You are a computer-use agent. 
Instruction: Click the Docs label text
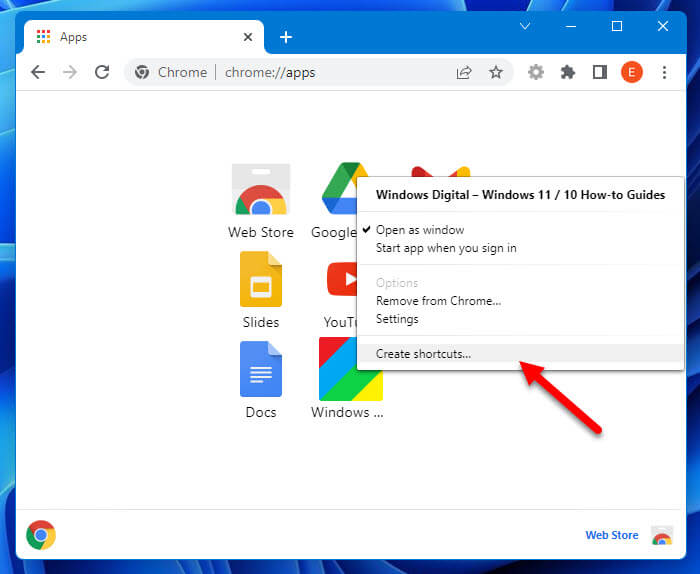tap(261, 412)
